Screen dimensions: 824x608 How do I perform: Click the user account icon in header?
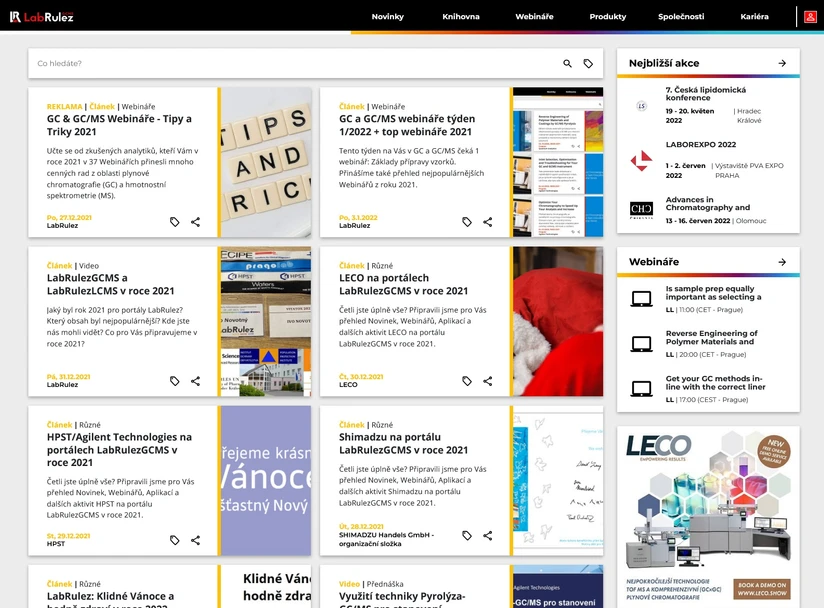(810, 17)
